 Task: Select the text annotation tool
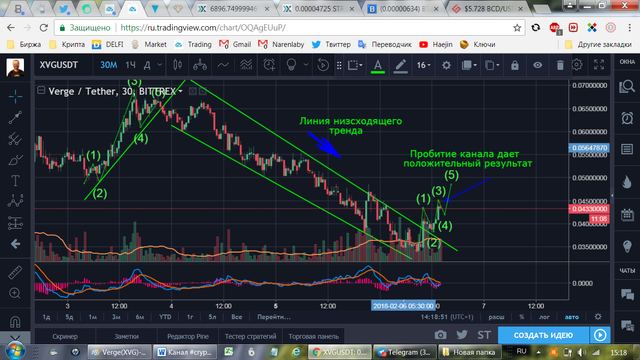(15, 180)
